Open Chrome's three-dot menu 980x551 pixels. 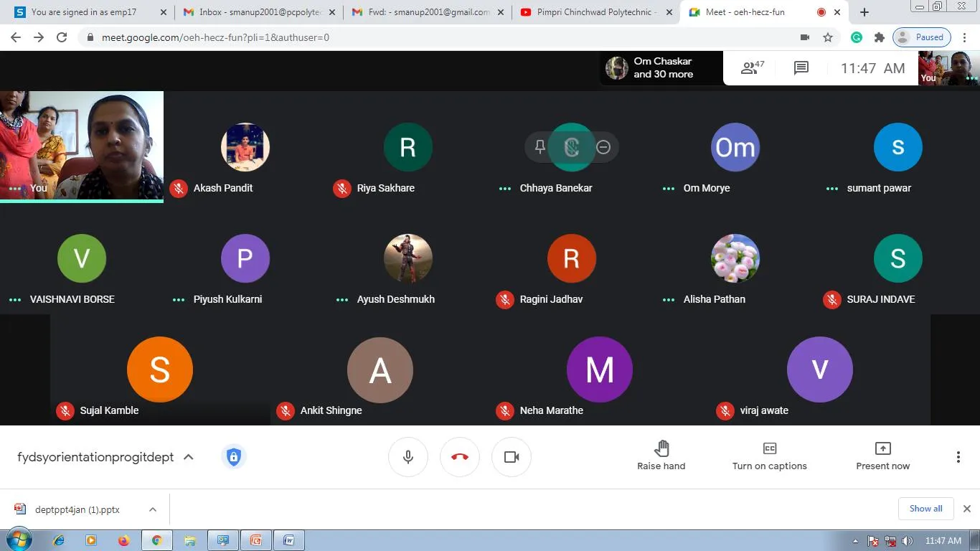(965, 37)
